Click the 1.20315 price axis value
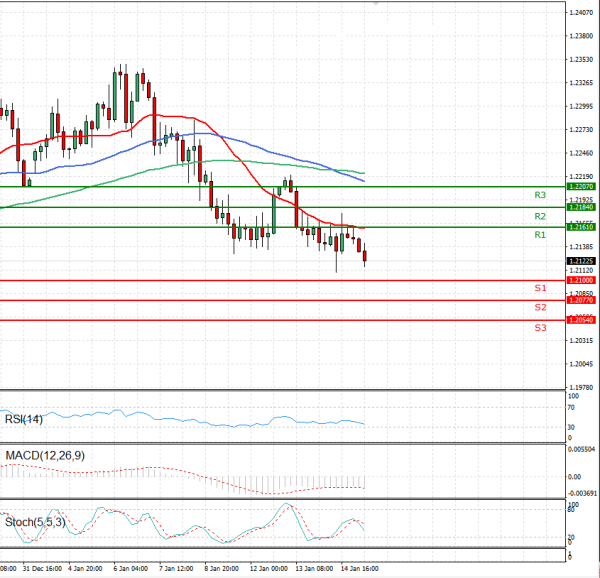The width and height of the screenshot is (600, 578). [581, 340]
